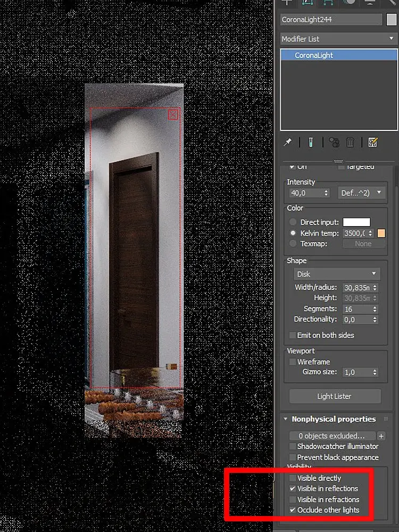Image resolution: width=399 pixels, height=532 pixels.
Task: Click the Make Unique icon
Action: click(x=334, y=142)
